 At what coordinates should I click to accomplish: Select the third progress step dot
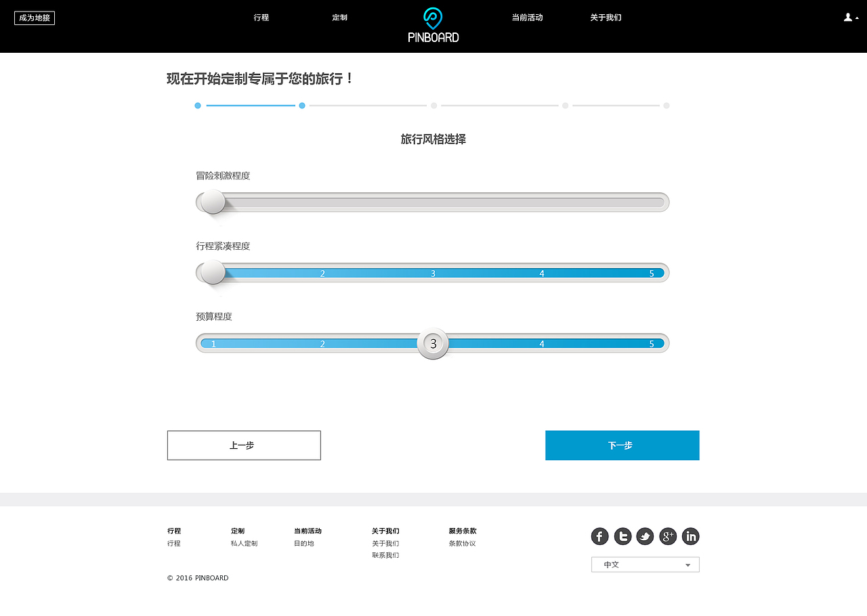(433, 106)
